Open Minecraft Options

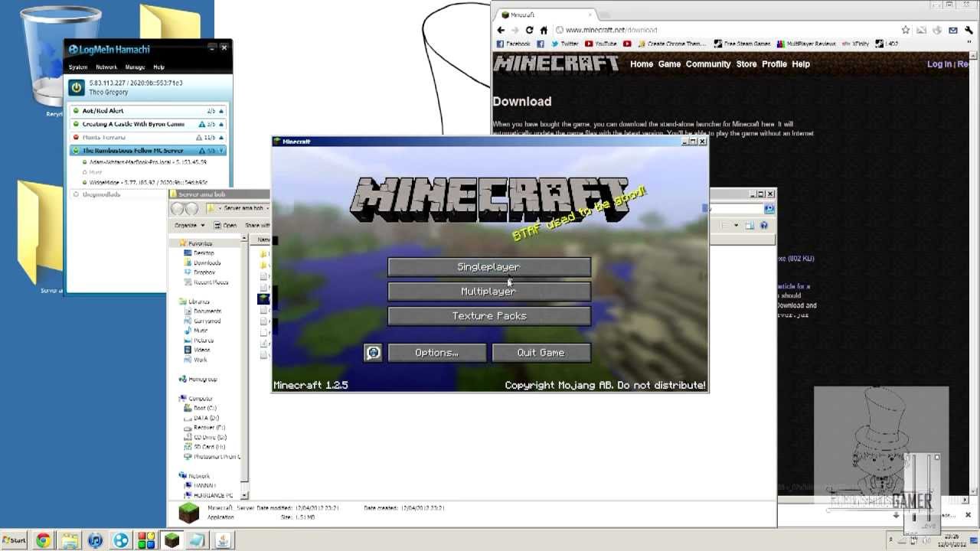point(437,353)
